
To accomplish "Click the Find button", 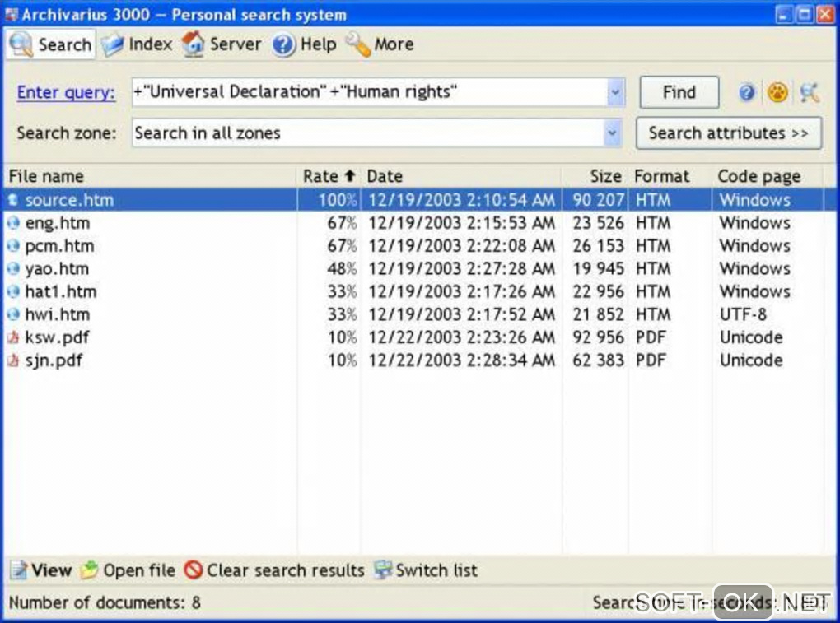I will [x=679, y=92].
